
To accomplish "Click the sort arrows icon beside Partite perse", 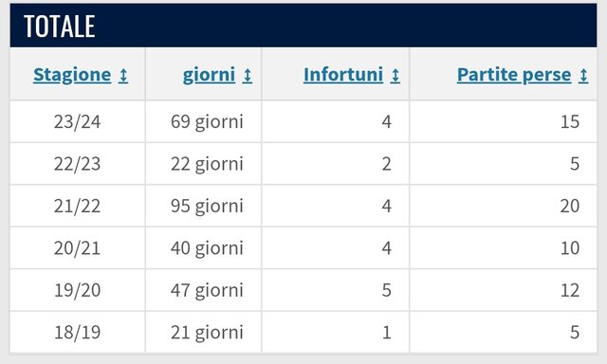I will 583,76.
